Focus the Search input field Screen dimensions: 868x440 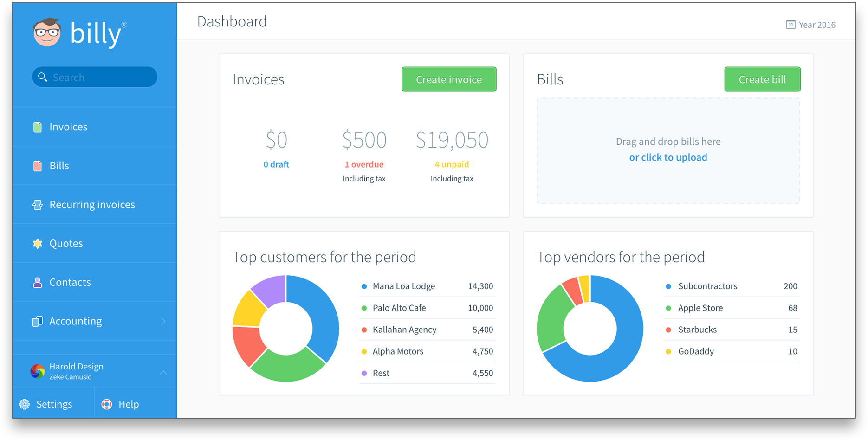coord(102,77)
